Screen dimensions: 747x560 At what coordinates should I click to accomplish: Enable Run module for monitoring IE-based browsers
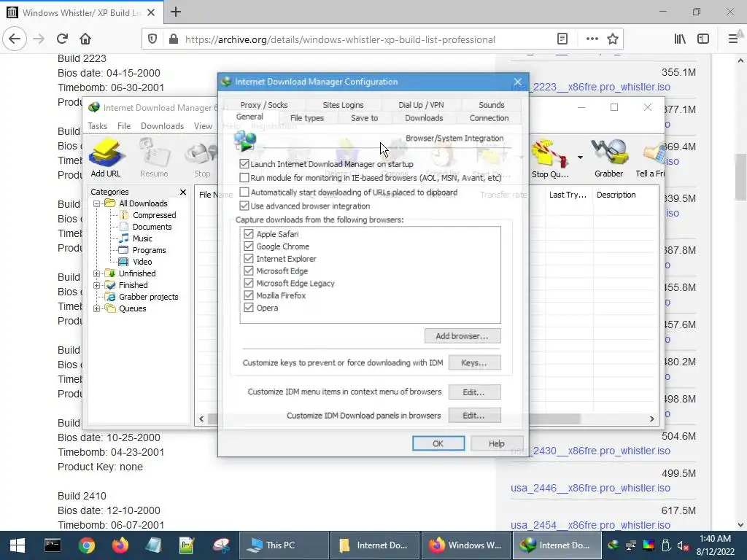[x=244, y=178]
